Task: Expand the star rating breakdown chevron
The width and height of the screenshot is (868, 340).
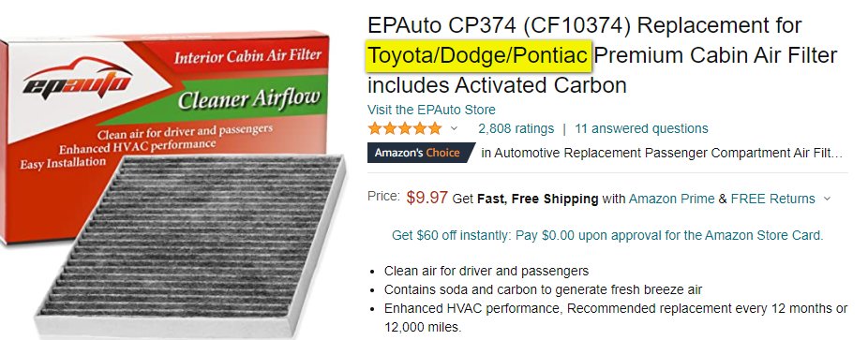Action: click(x=454, y=129)
